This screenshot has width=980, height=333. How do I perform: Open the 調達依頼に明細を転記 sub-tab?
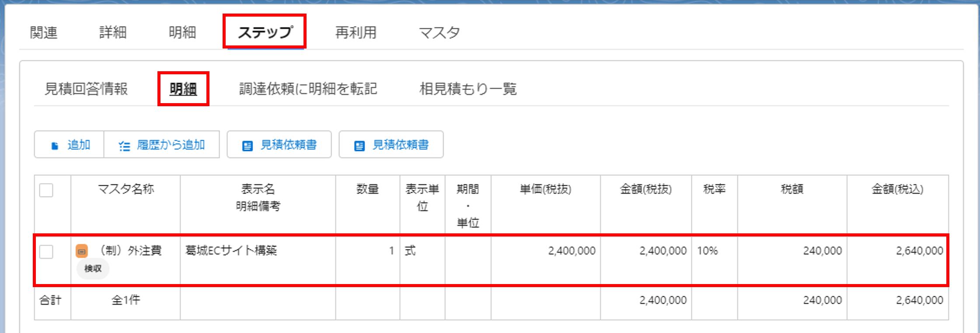(308, 89)
